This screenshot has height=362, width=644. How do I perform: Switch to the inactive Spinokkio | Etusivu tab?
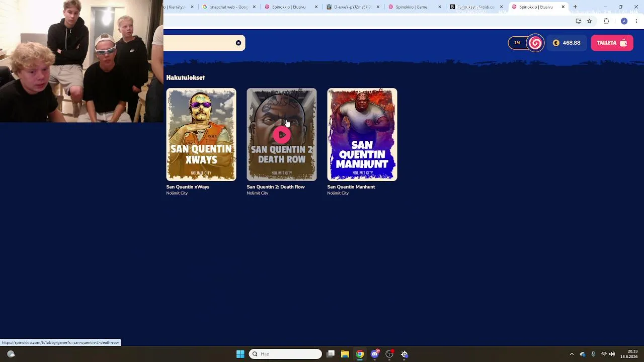click(x=290, y=7)
